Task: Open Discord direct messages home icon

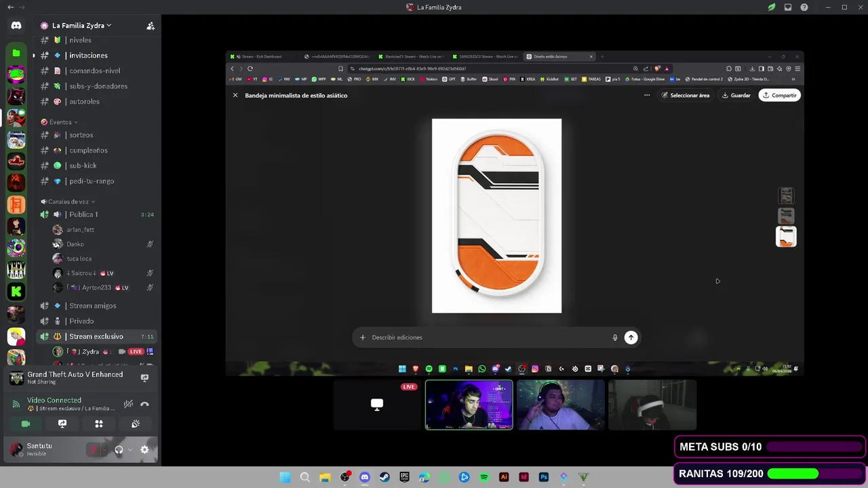Action: pyautogui.click(x=16, y=25)
